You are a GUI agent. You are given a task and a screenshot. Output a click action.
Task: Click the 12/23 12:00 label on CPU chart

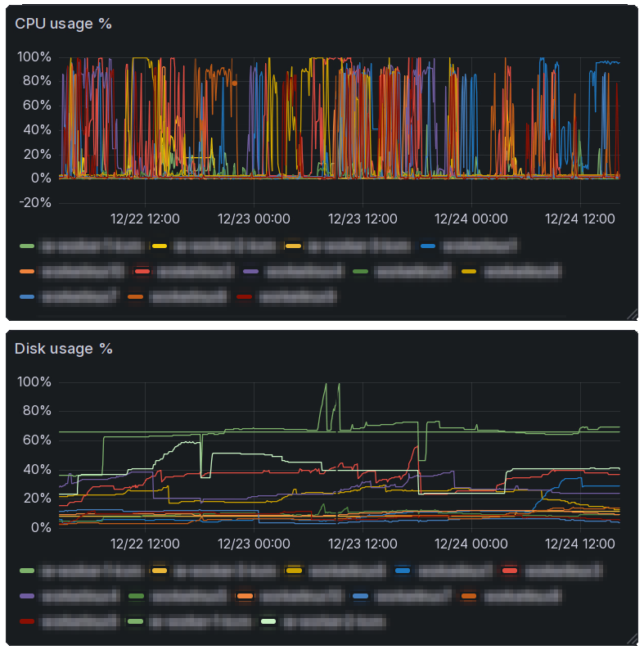coord(363,219)
